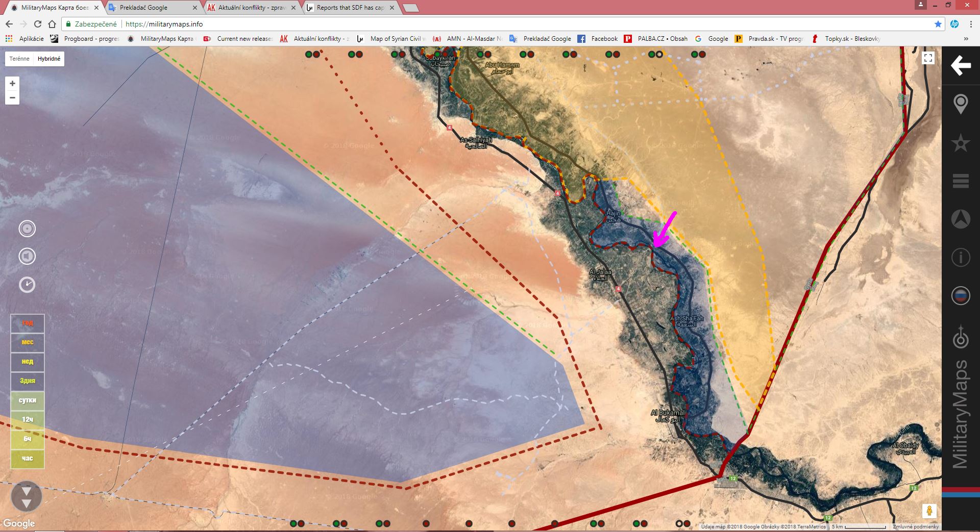Zoom in on the map
Image resolution: width=980 pixels, height=532 pixels.
point(12,84)
